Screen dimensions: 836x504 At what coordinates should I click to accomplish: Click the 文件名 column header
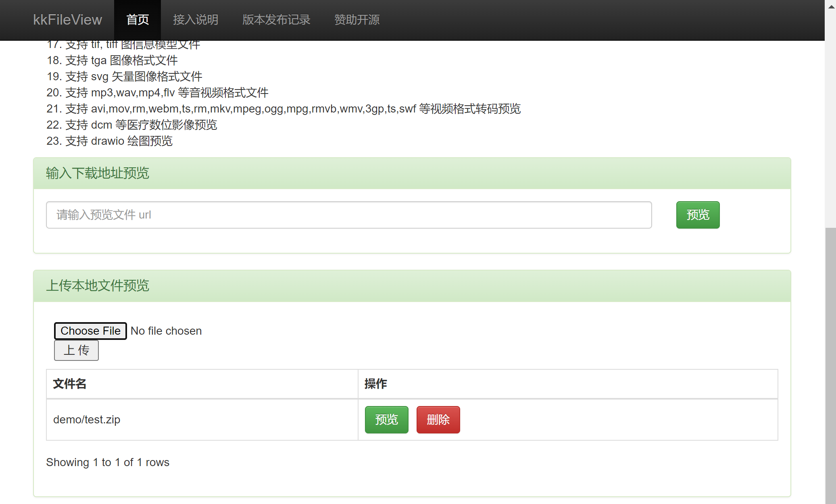click(x=70, y=384)
